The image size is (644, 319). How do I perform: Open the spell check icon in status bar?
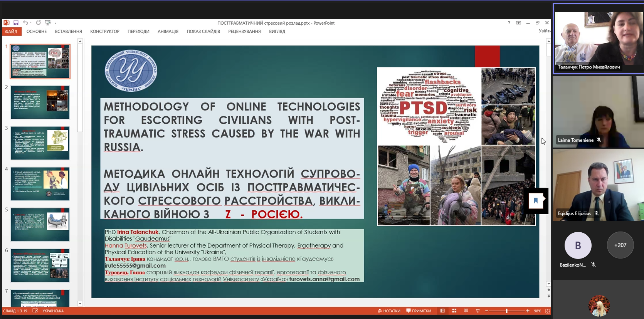coord(35,311)
